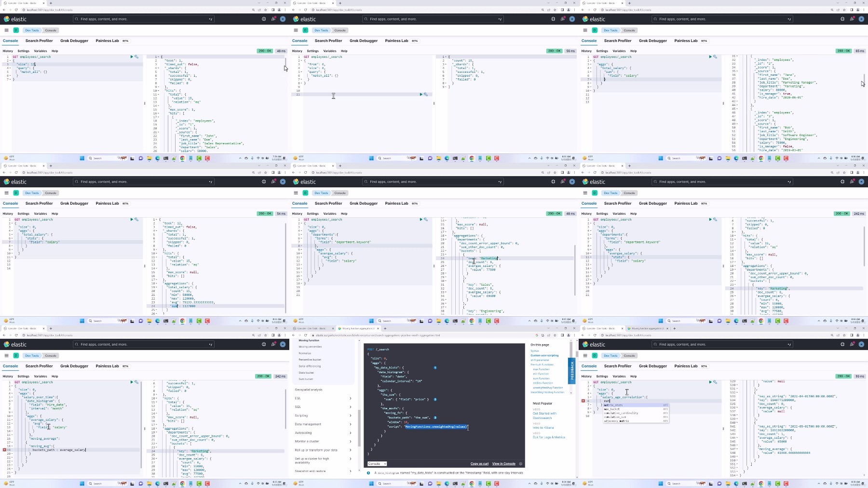The height and width of the screenshot is (488, 868).
Task: Open Custom user scripting link under On this page
Action: tap(544, 355)
